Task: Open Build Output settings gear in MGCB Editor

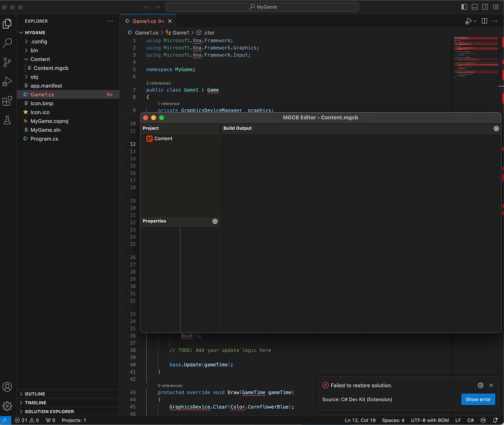Action: click(x=496, y=128)
